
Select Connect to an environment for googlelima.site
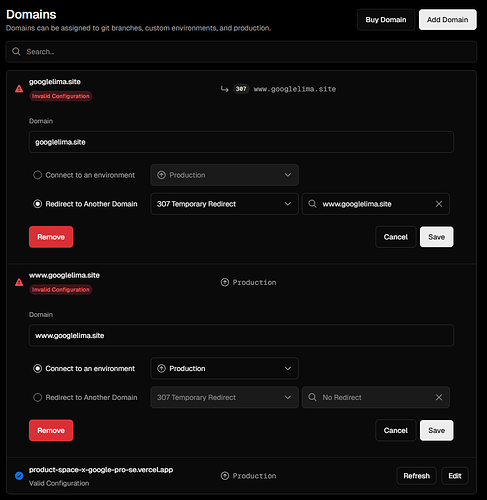37,175
